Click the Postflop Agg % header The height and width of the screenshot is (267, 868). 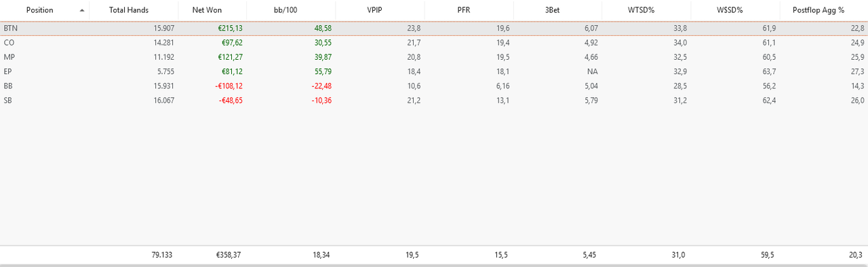coord(818,10)
